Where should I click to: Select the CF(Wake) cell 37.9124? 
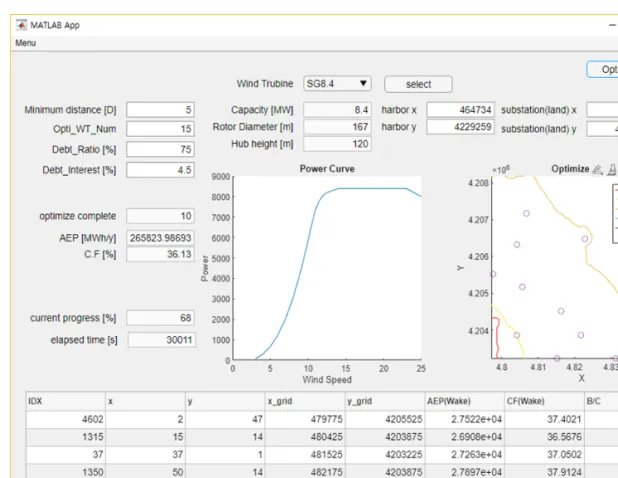[544, 472]
